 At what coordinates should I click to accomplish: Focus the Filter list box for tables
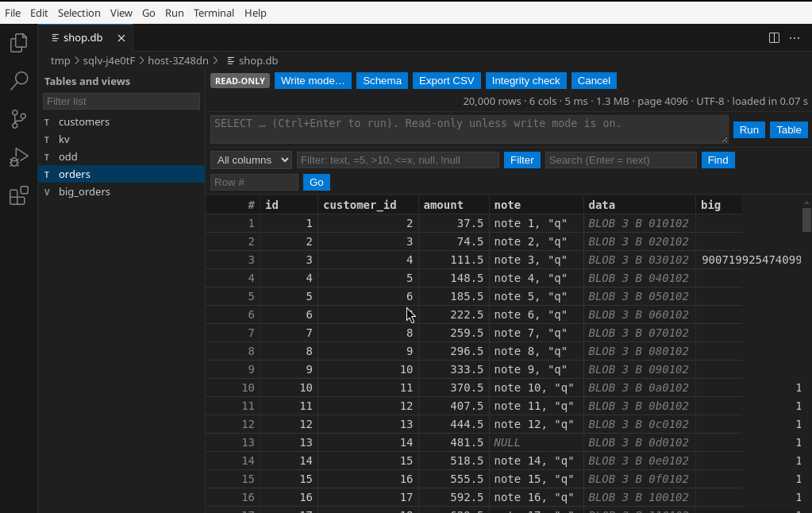121,102
